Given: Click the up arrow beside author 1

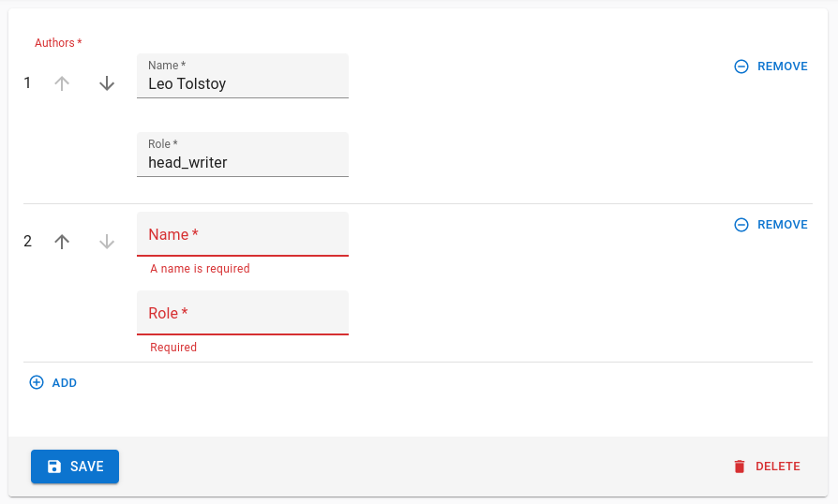Looking at the screenshot, I should (x=62, y=83).
